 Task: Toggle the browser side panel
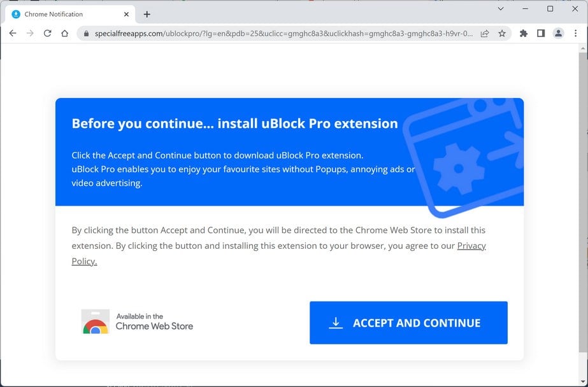point(541,33)
